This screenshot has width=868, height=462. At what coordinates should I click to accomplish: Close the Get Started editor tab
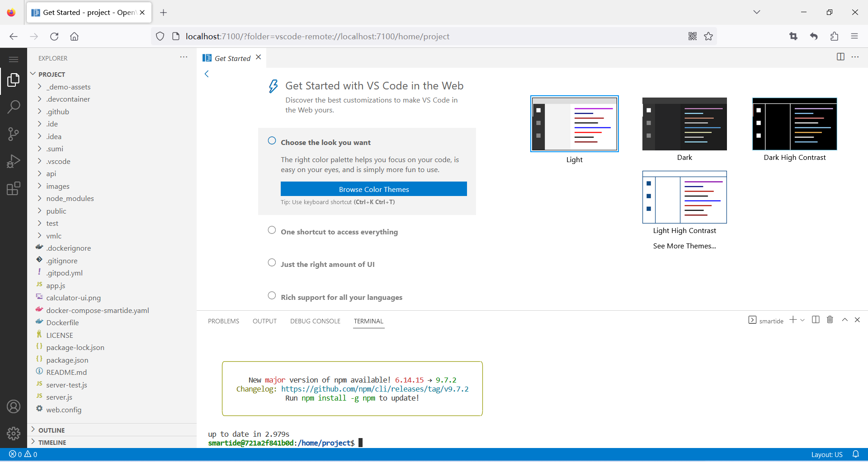259,57
